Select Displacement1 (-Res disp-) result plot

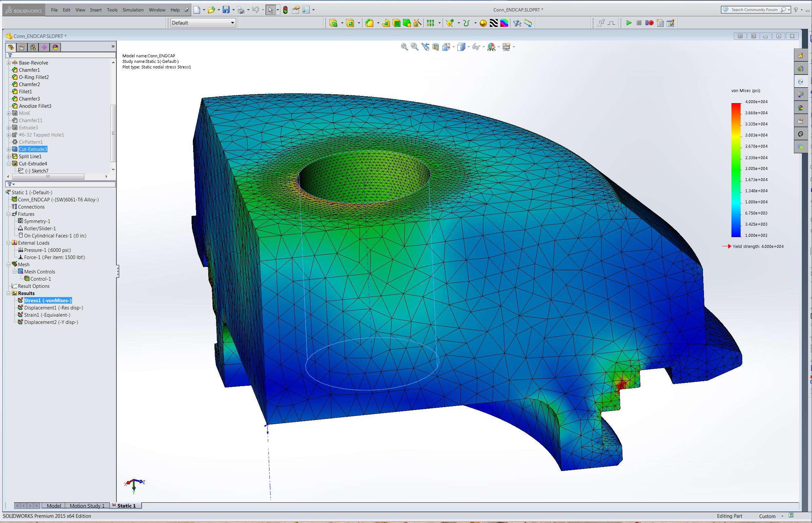pyautogui.click(x=53, y=308)
